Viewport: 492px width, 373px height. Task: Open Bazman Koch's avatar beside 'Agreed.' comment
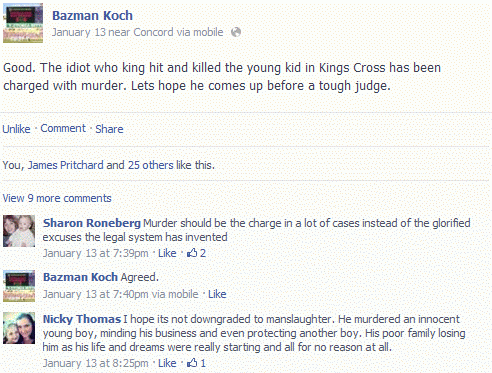19,286
